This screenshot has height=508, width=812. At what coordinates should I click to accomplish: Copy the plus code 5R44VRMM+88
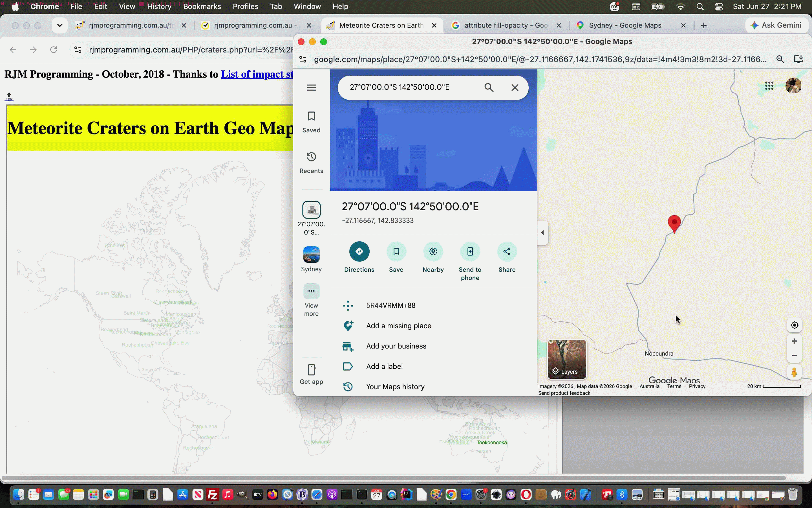(434, 305)
